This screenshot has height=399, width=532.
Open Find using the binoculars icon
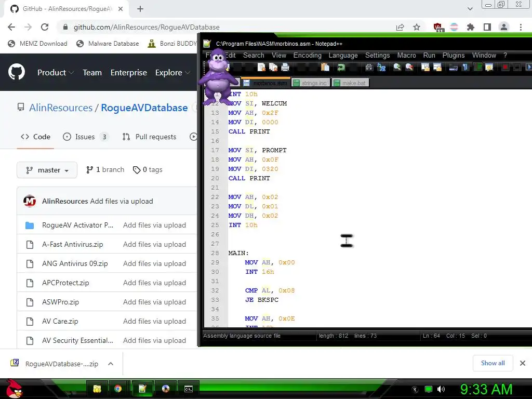click(x=369, y=67)
